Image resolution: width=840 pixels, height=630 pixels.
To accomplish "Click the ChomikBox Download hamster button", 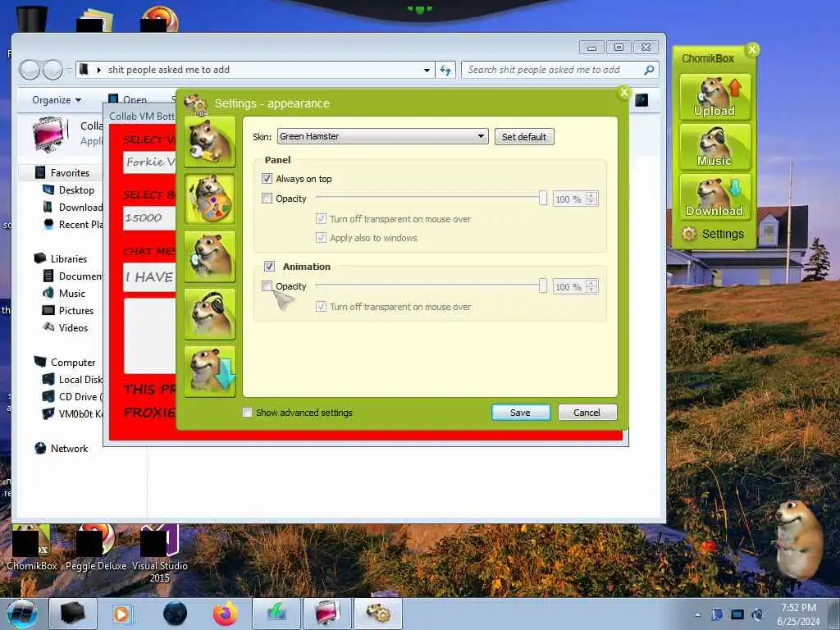I will pos(714,197).
